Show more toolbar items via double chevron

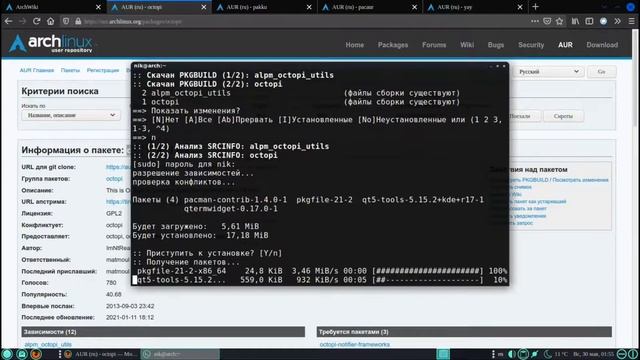618,21
